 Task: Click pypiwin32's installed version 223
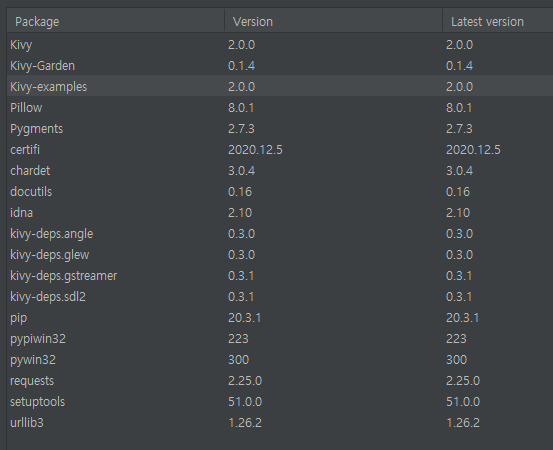point(238,339)
